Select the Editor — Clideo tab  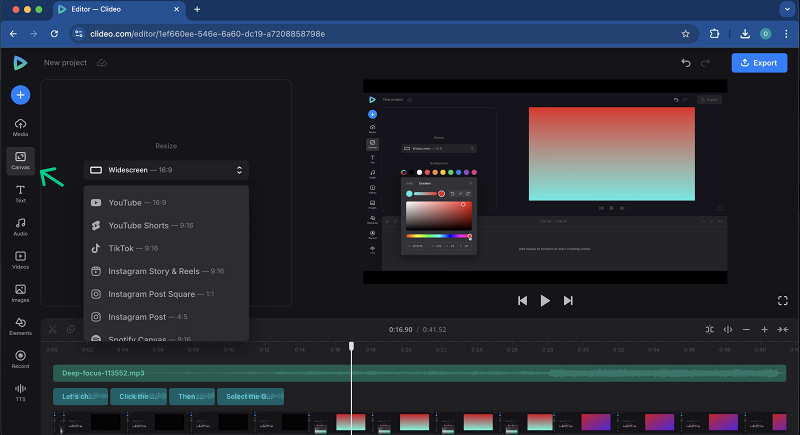point(119,9)
